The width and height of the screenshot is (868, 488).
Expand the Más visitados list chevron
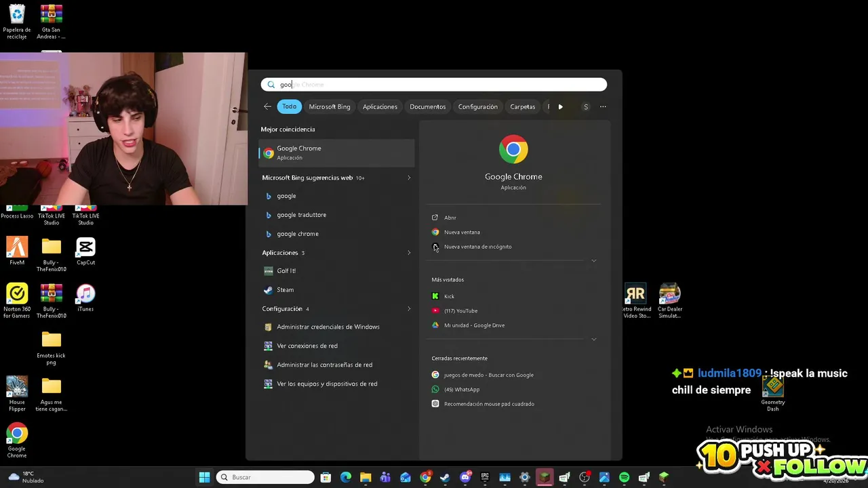pos(594,340)
